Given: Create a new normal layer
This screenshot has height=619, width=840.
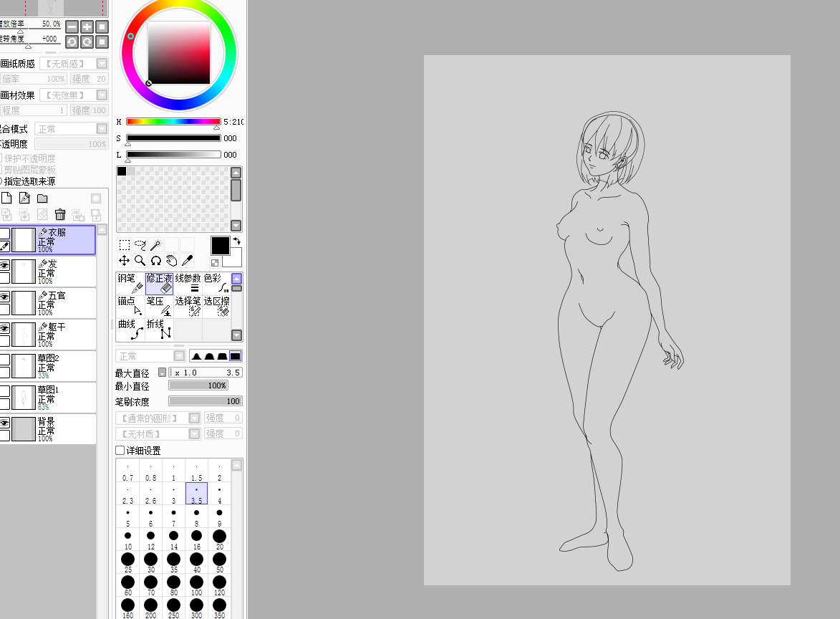Looking at the screenshot, I should pyautogui.click(x=6, y=198).
